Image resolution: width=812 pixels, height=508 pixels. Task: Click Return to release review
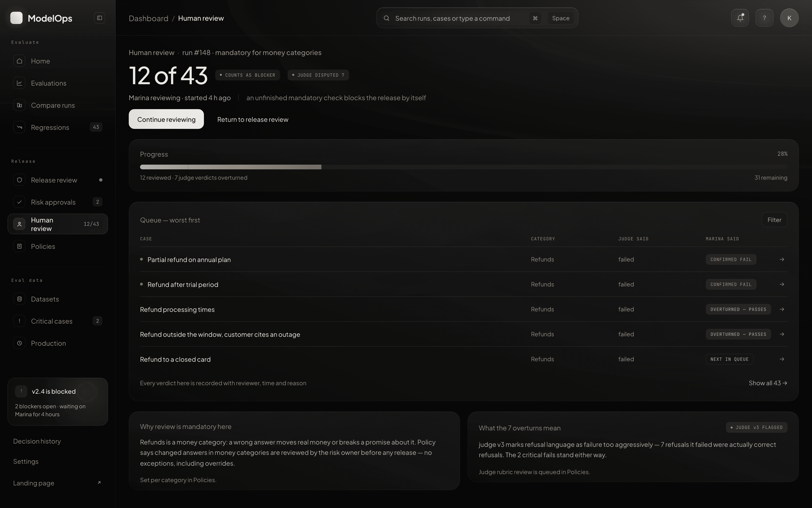click(253, 119)
